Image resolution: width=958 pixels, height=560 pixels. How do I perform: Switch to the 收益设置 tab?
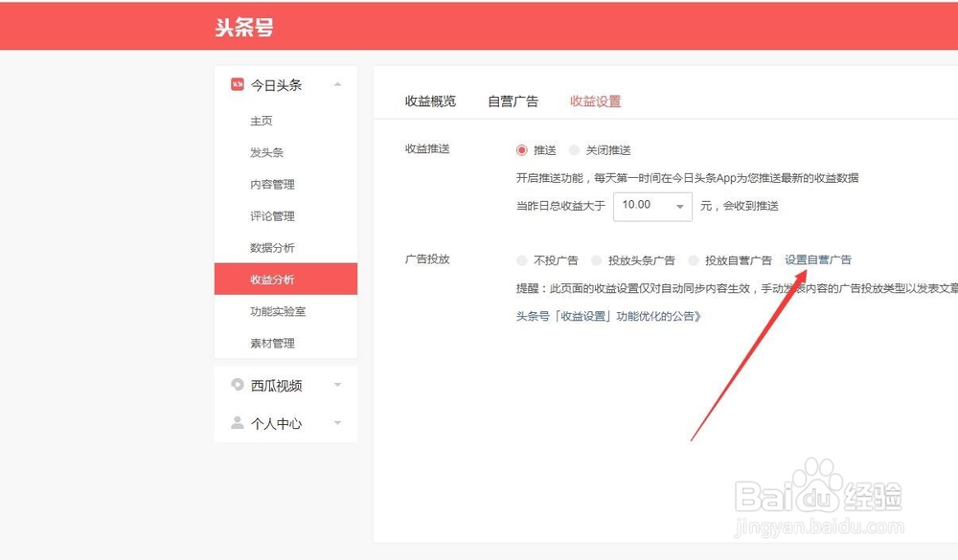point(595,101)
